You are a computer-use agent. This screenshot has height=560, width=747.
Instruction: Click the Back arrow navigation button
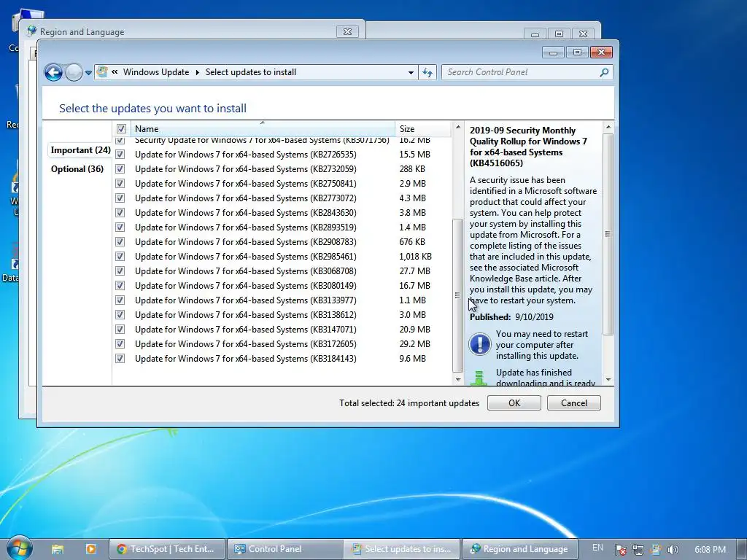(x=53, y=72)
